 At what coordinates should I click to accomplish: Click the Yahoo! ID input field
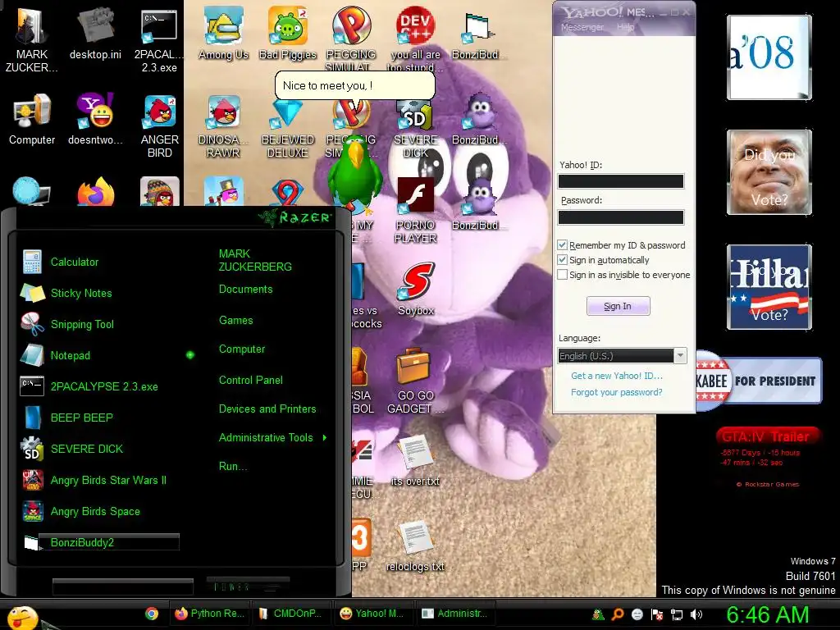coord(621,181)
